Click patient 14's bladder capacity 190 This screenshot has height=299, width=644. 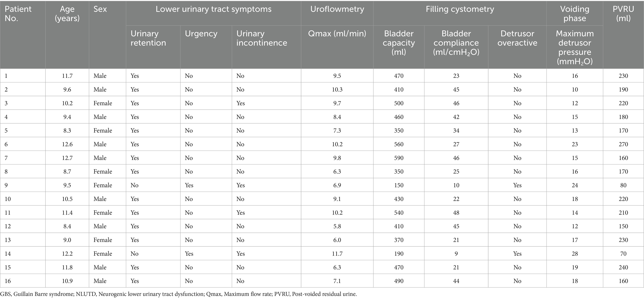(399, 254)
